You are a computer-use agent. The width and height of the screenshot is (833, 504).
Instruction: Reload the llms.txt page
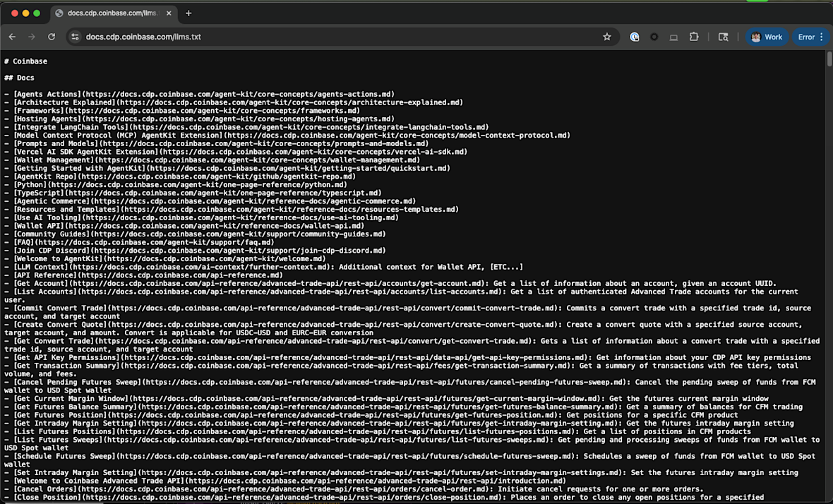tap(52, 37)
